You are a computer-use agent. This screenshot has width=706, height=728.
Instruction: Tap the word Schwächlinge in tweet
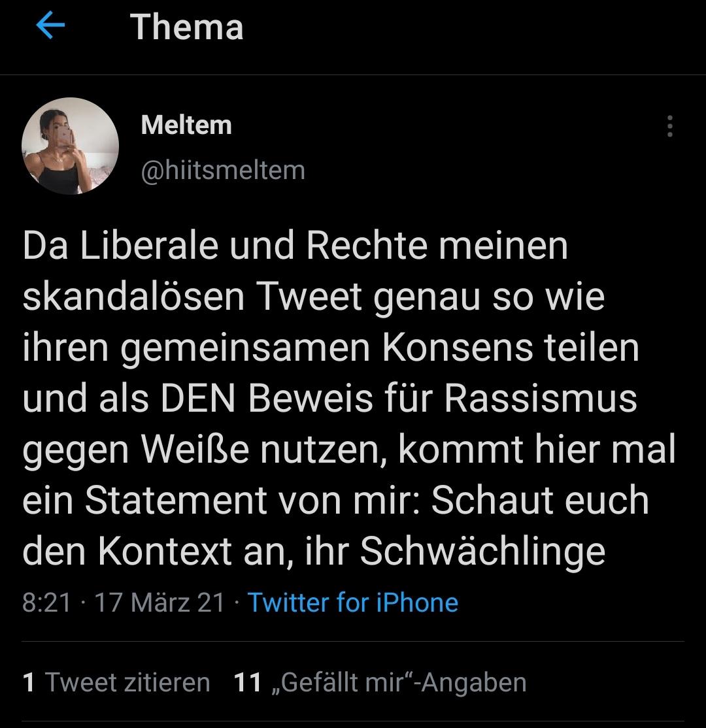tap(483, 552)
